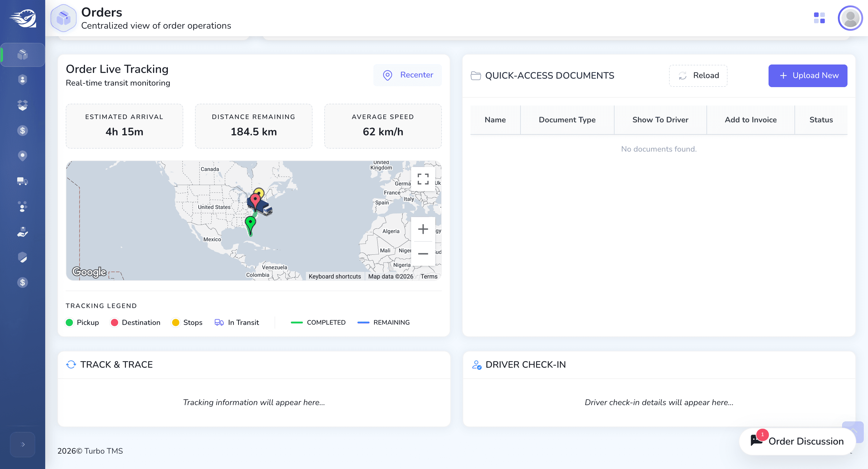
Task: Open the map Terms link
Action: click(x=429, y=276)
